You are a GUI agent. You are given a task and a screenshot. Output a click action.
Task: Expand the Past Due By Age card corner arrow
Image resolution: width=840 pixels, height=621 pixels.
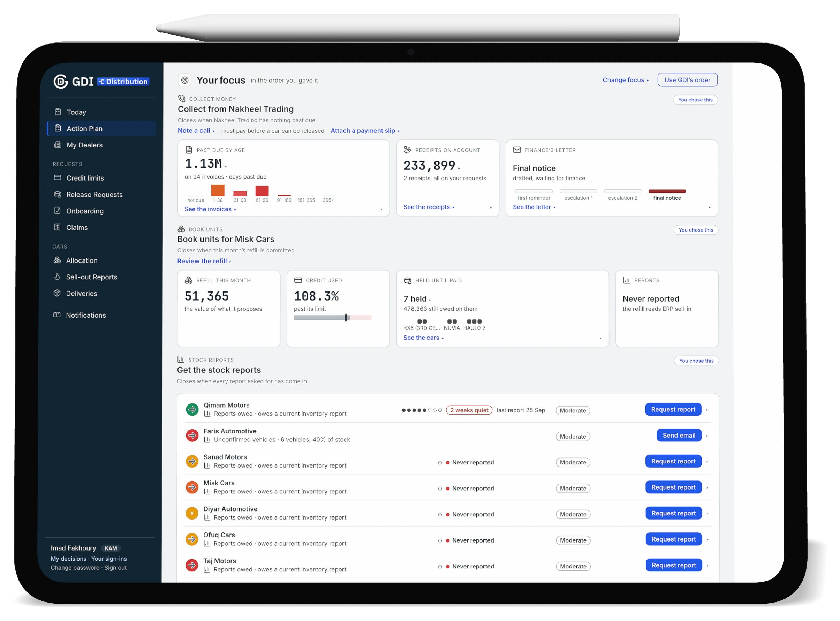click(381, 209)
